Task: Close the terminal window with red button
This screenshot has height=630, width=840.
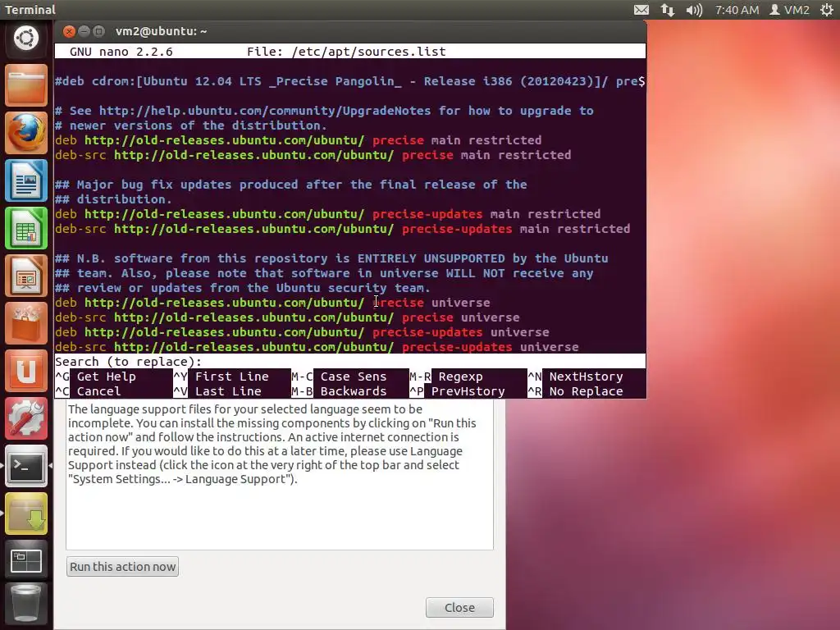Action: (69, 32)
